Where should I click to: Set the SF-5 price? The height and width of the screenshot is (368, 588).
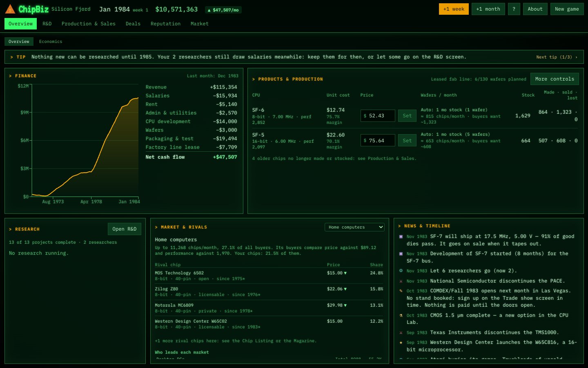407,141
